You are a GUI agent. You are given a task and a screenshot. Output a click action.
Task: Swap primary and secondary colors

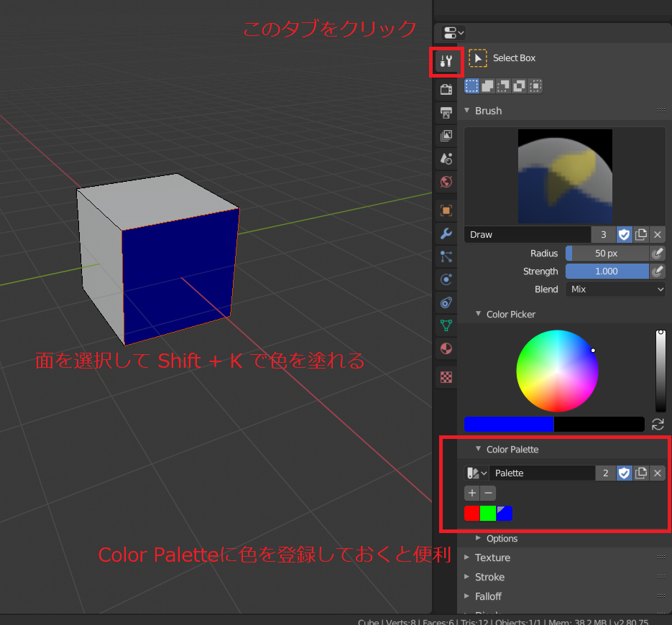click(x=658, y=425)
